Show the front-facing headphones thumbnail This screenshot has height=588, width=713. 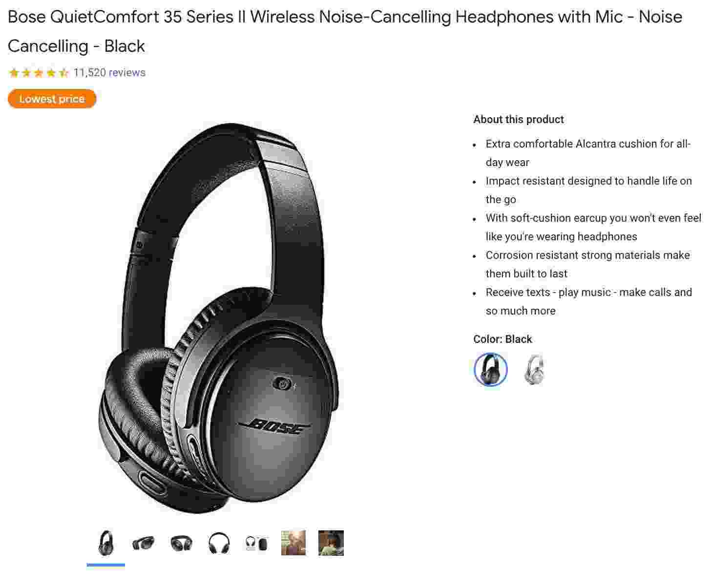219,543
